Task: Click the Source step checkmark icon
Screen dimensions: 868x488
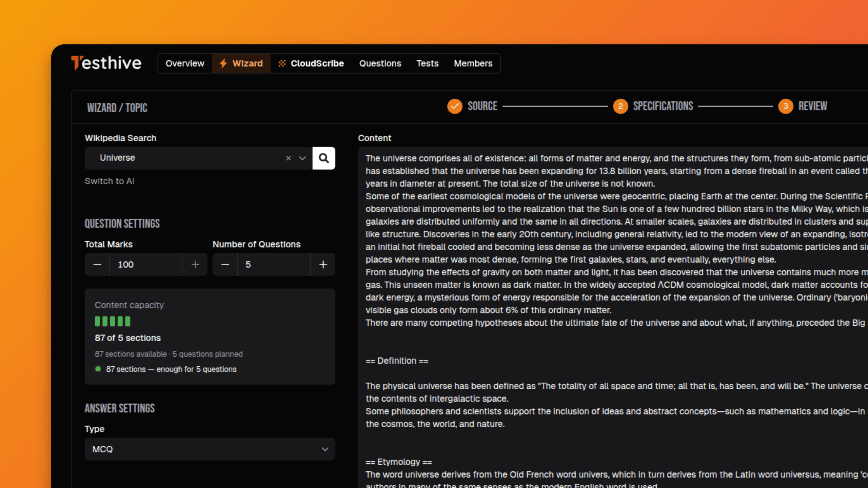Action: tap(455, 106)
